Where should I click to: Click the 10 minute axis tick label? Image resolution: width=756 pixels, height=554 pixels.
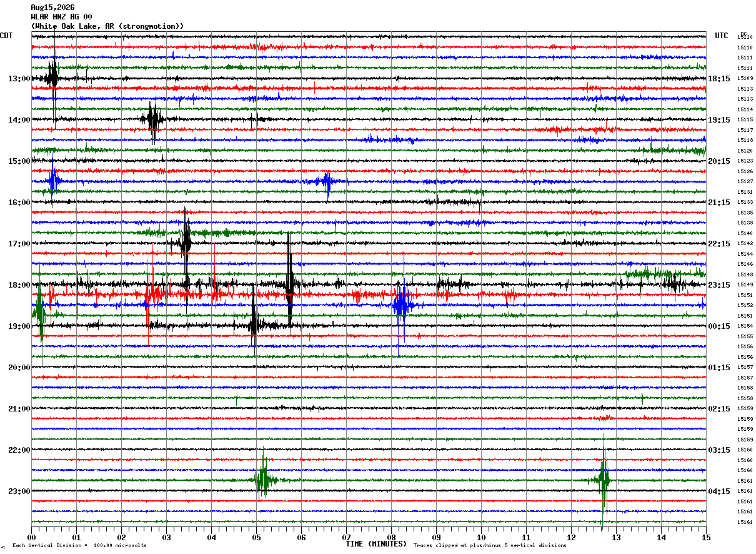[481, 537]
